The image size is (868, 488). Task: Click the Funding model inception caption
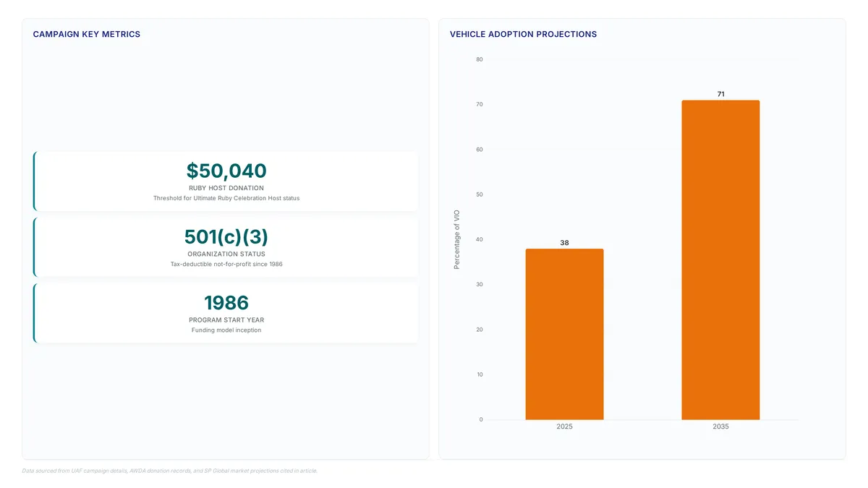tap(226, 330)
